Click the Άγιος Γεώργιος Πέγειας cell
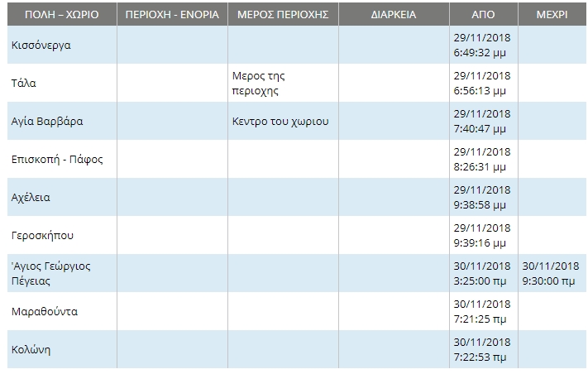This screenshot has height=374, width=588. coord(62,273)
